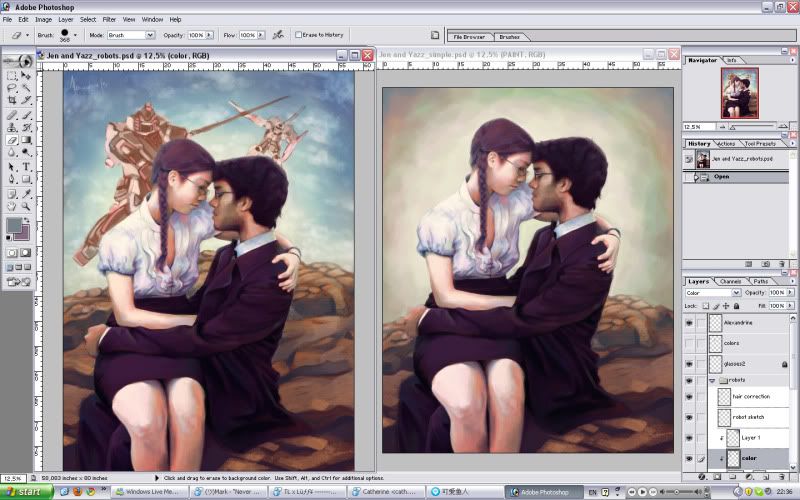Select the Healing Brush tool
The image size is (800, 500).
coord(12,115)
